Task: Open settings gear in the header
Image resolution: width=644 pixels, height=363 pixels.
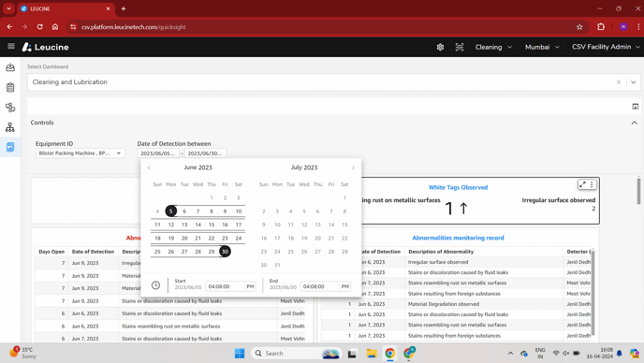Action: coord(440,47)
